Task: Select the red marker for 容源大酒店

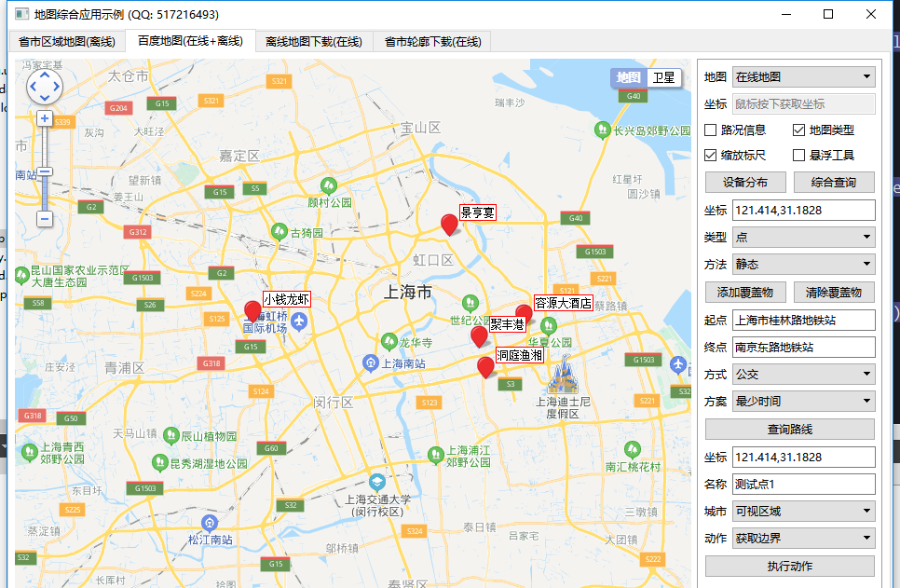Action: (x=524, y=314)
